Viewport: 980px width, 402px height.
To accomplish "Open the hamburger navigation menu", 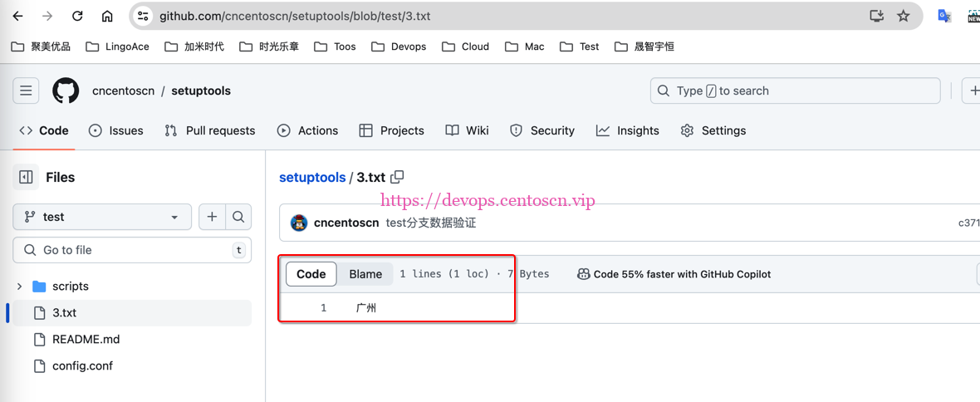I will (x=26, y=91).
